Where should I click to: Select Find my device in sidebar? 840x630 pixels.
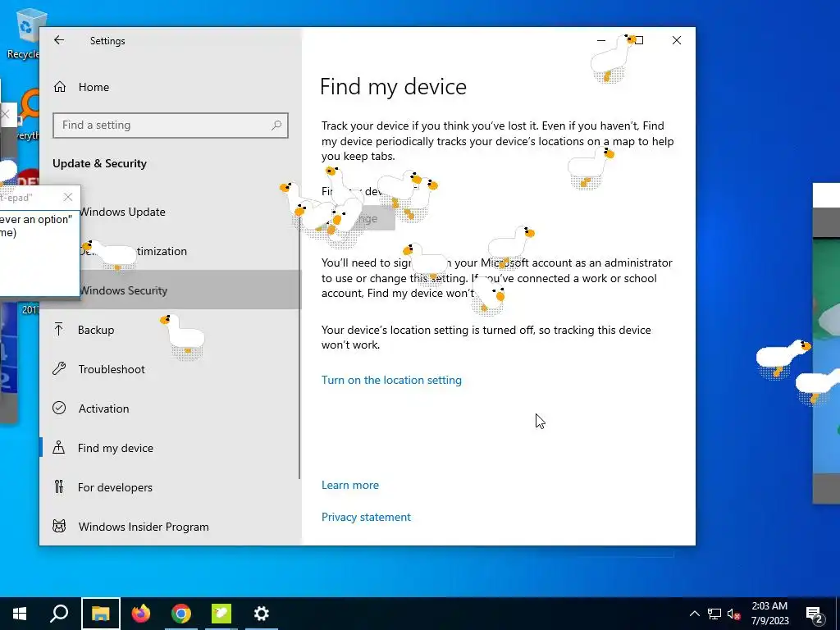tap(171, 448)
